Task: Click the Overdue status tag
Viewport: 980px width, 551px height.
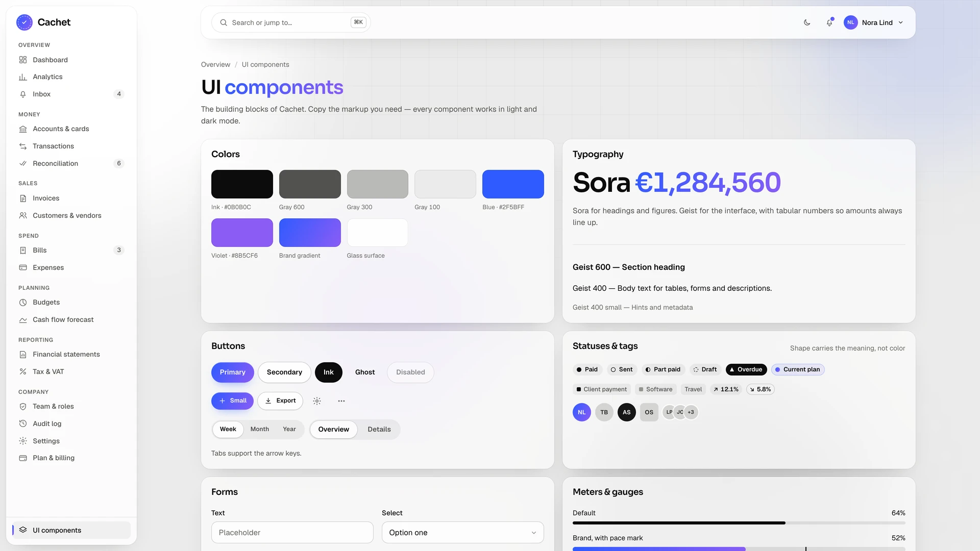Action: pyautogui.click(x=746, y=369)
